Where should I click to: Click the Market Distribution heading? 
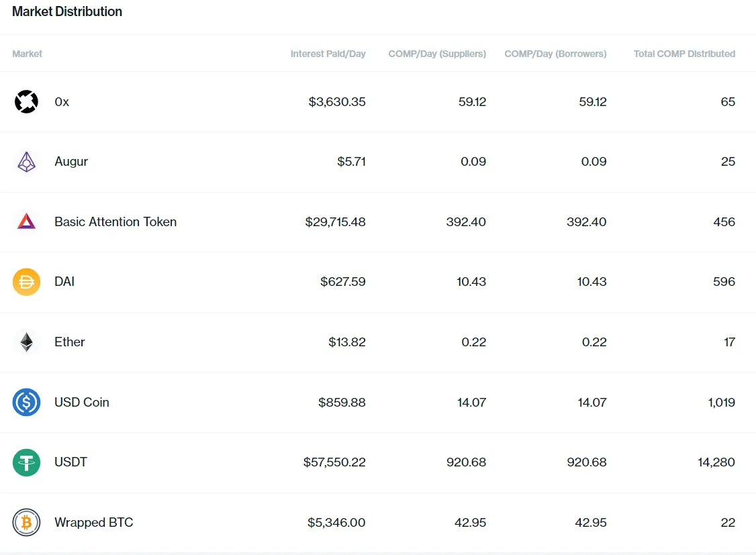point(67,11)
